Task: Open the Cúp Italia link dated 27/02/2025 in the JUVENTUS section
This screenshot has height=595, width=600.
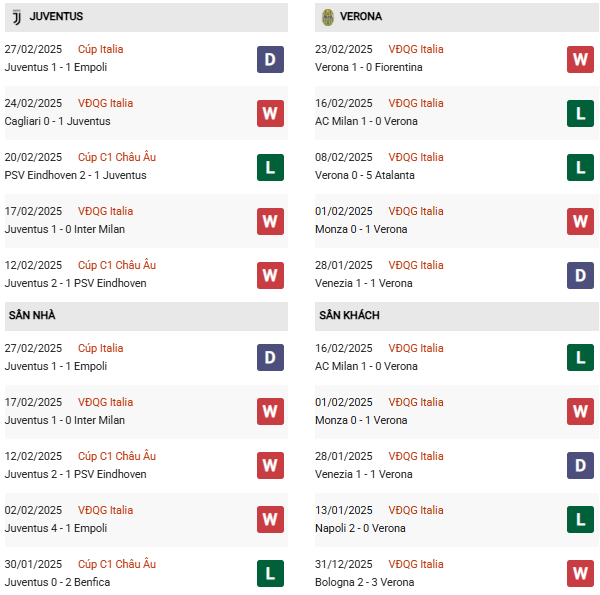Action: (101, 49)
